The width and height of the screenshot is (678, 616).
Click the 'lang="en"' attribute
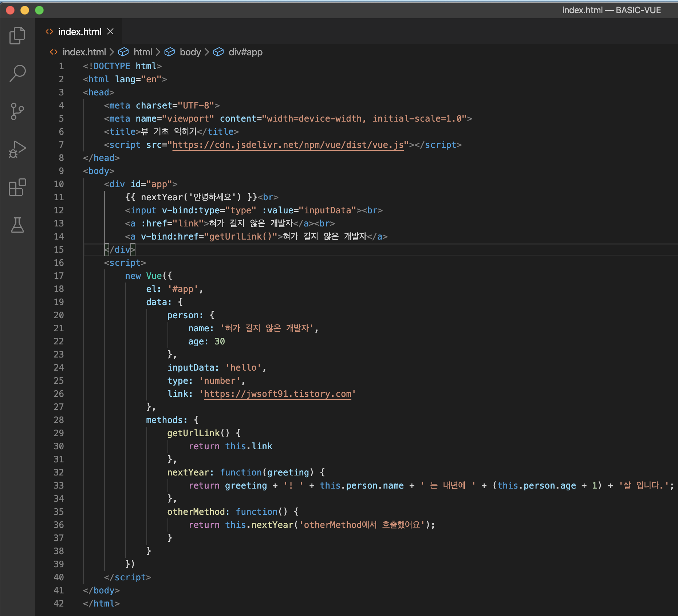138,79
